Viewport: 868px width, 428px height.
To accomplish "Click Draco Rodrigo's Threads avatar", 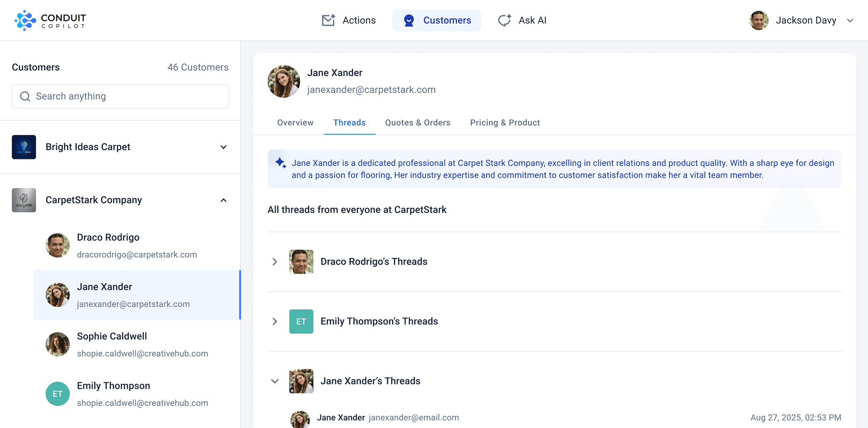I will (301, 262).
